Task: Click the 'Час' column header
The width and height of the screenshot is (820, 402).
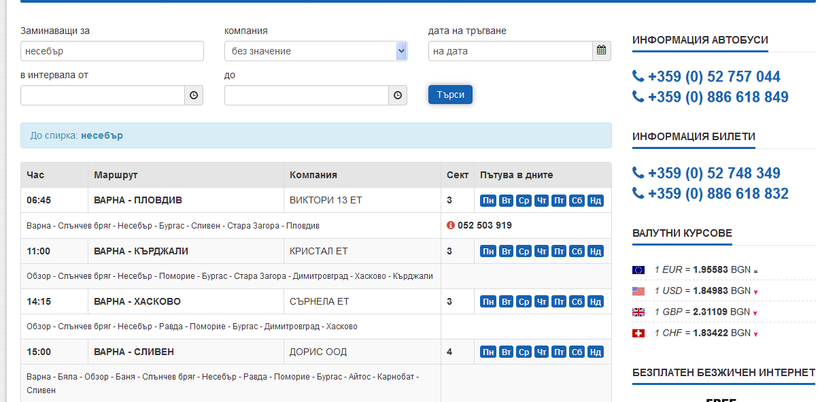Action: click(x=36, y=175)
